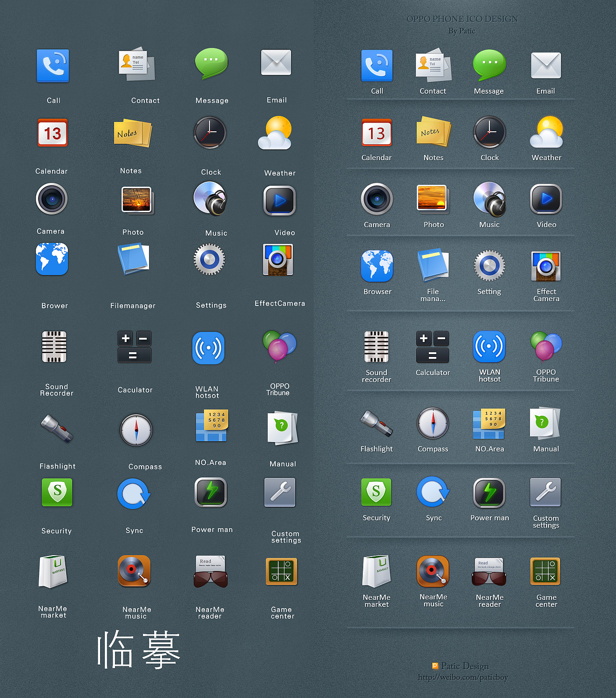Screen dimensions: 616x698
Task: Open the gear icon labeled Setting
Action: [x=489, y=266]
